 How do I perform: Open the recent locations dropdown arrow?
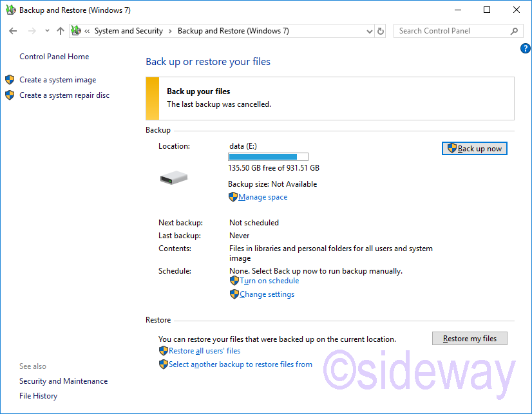point(47,31)
